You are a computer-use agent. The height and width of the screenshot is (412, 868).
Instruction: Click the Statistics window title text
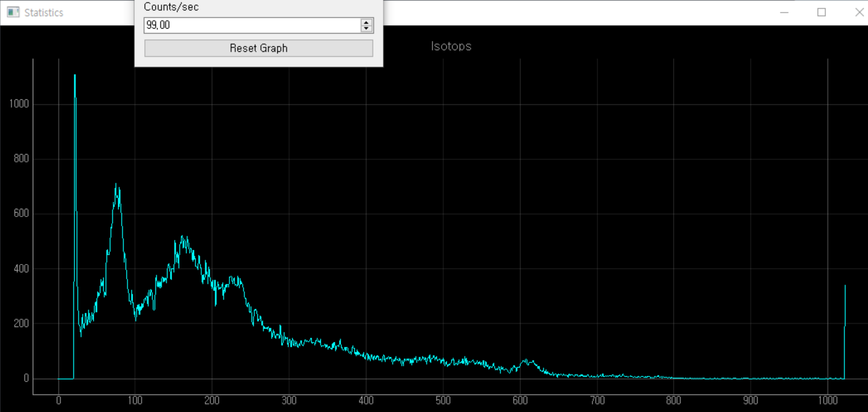tap(44, 13)
